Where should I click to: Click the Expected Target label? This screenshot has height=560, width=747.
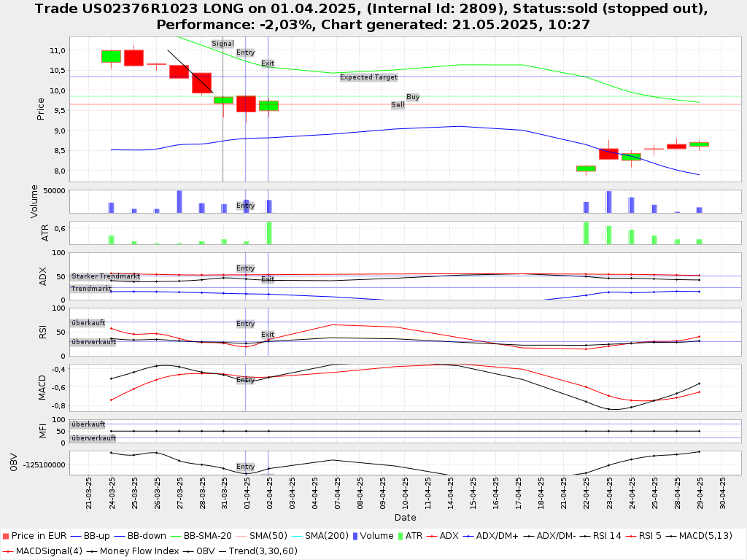[368, 77]
